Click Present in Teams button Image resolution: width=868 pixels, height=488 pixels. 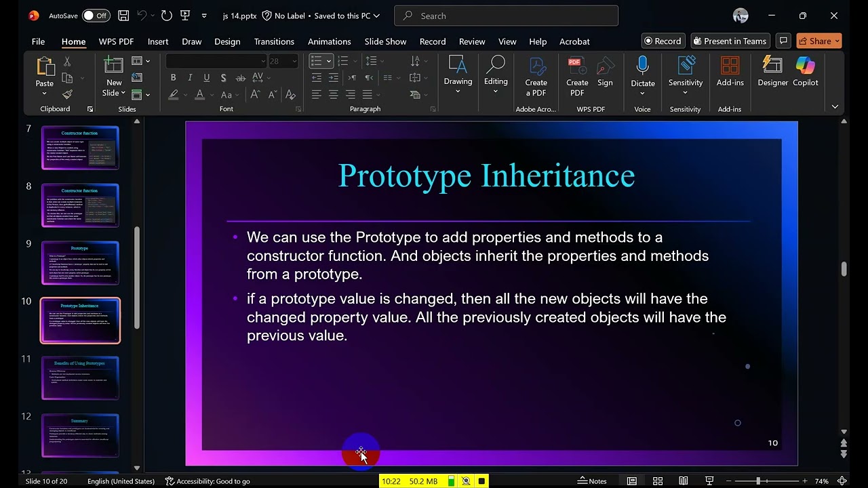730,41
